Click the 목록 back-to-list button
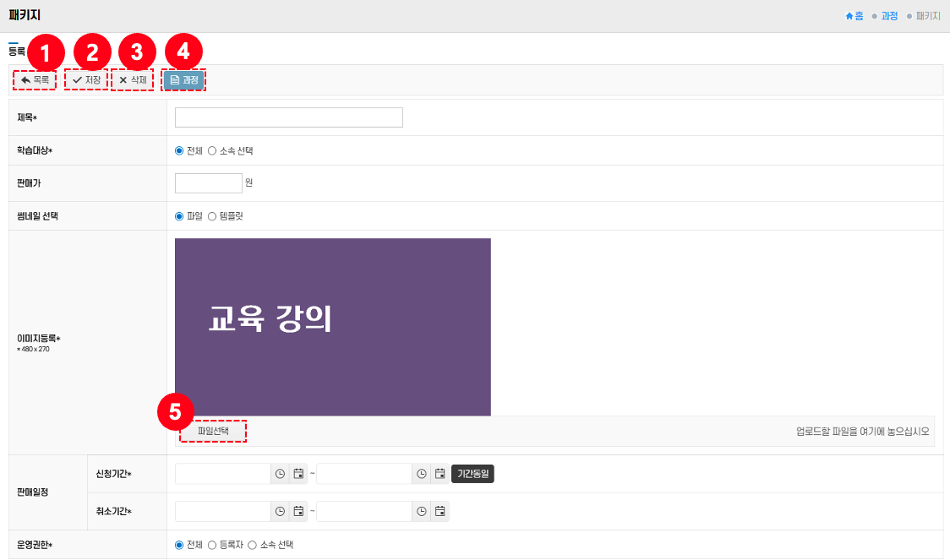The width and height of the screenshot is (950, 560). pos(35,80)
